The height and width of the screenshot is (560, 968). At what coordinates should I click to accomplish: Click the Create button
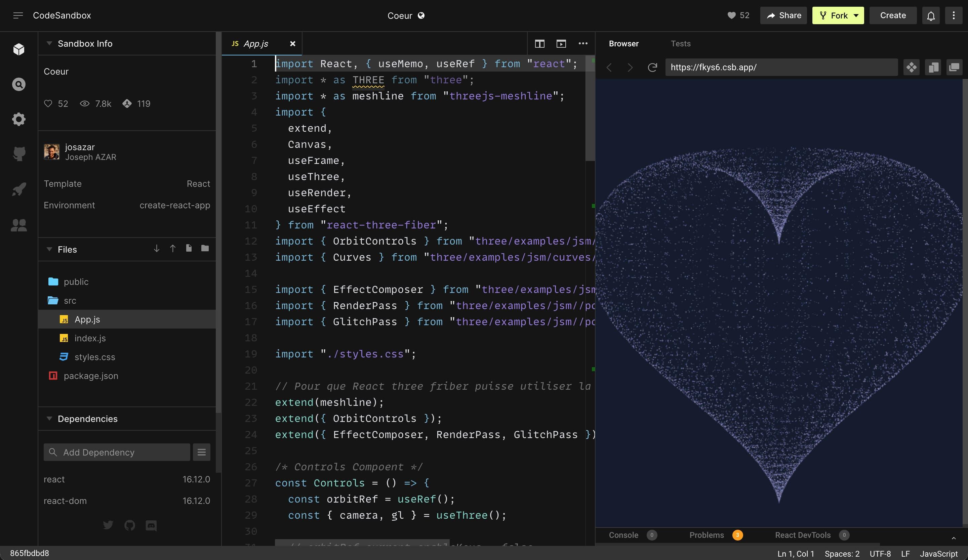tap(893, 15)
